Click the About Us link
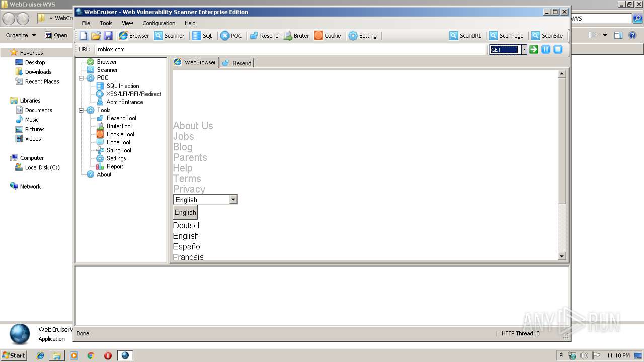Screen dimensions: 644x362 193,126
